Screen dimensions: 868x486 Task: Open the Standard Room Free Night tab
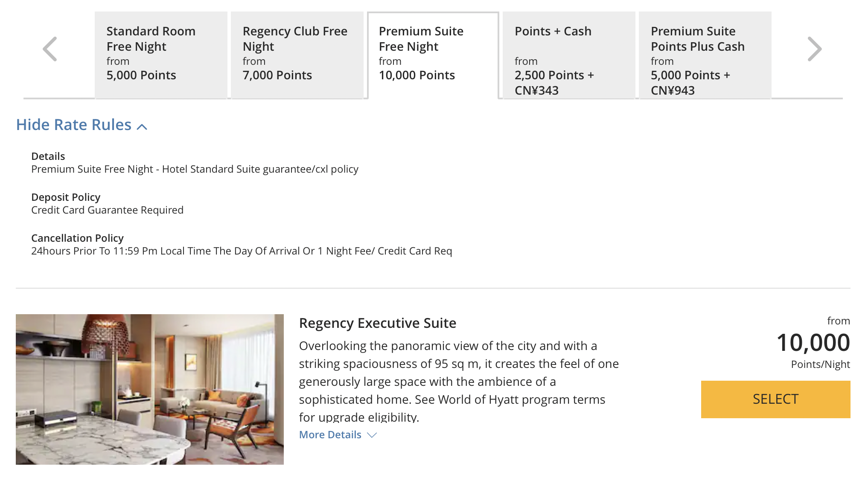coord(161,55)
